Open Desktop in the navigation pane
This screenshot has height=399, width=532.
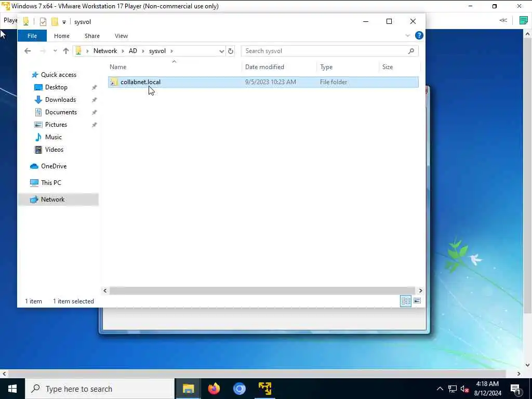click(x=56, y=87)
